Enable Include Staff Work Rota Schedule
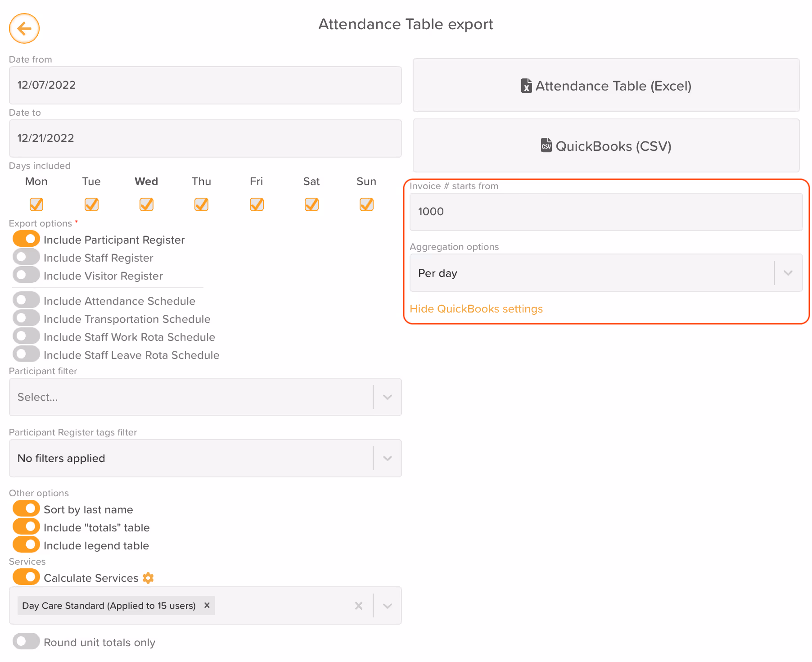This screenshot has width=812, height=662. point(26,336)
